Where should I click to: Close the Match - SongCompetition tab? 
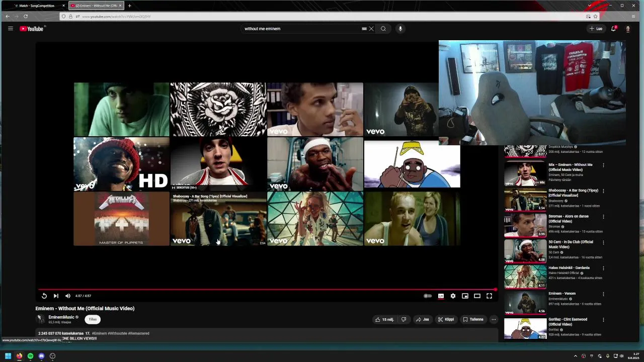[x=63, y=6]
